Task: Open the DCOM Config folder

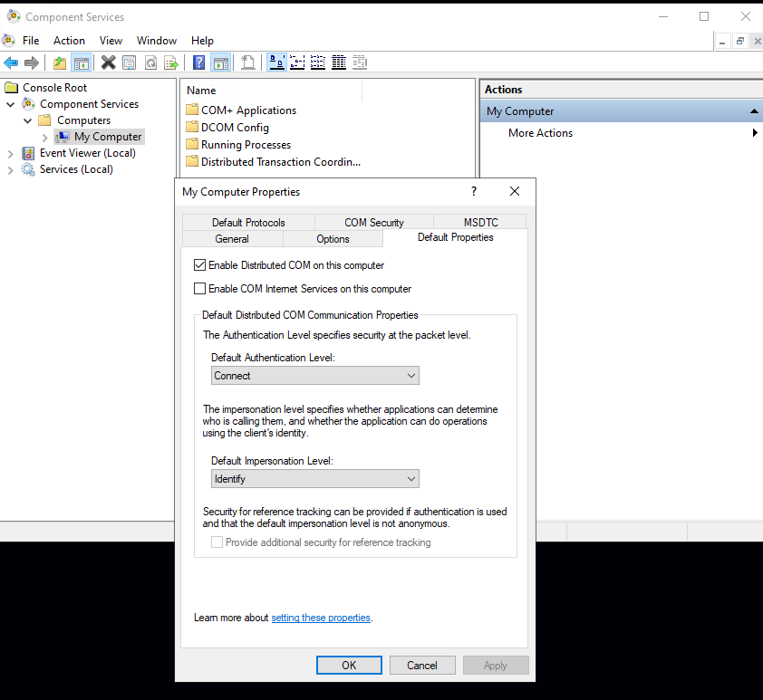Action: click(x=227, y=128)
